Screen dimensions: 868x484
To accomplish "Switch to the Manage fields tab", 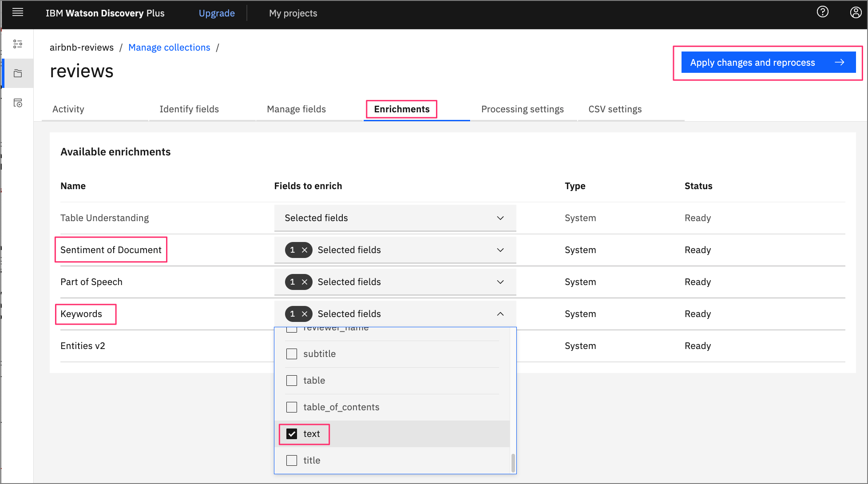I will (296, 109).
